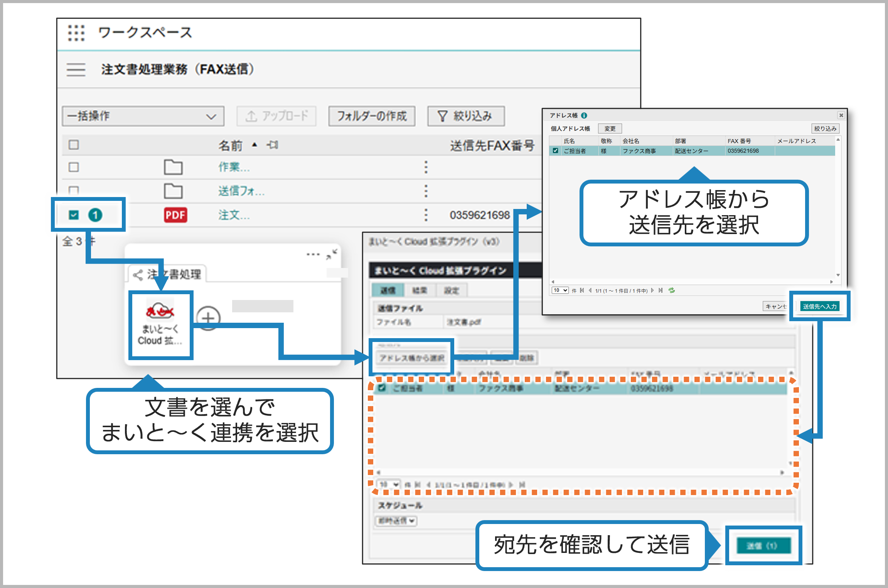Switch to the 設定 tab in the plugin dialog
Viewport: 888px width, 588px height.
pos(452,290)
